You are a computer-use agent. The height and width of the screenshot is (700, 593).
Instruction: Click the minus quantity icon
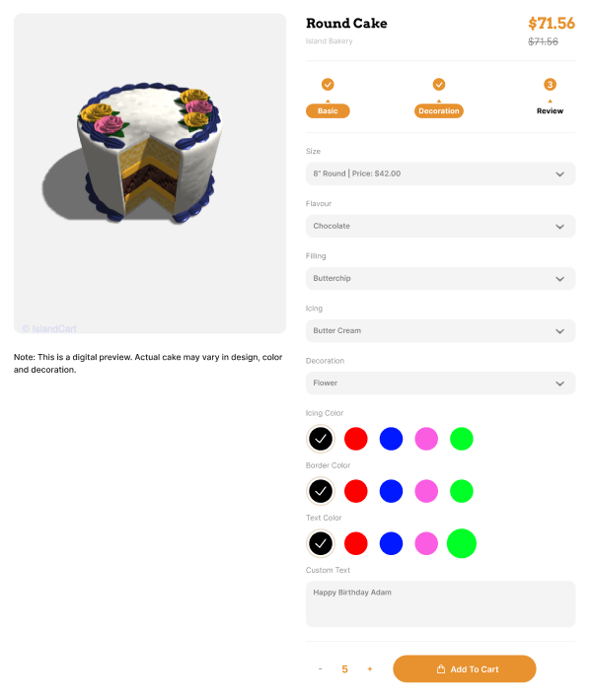click(320, 668)
